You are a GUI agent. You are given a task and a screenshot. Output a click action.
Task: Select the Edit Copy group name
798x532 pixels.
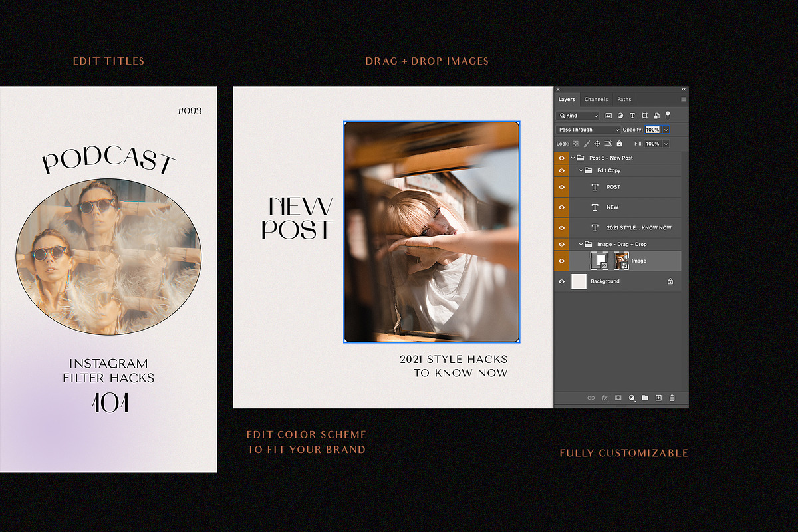click(609, 170)
